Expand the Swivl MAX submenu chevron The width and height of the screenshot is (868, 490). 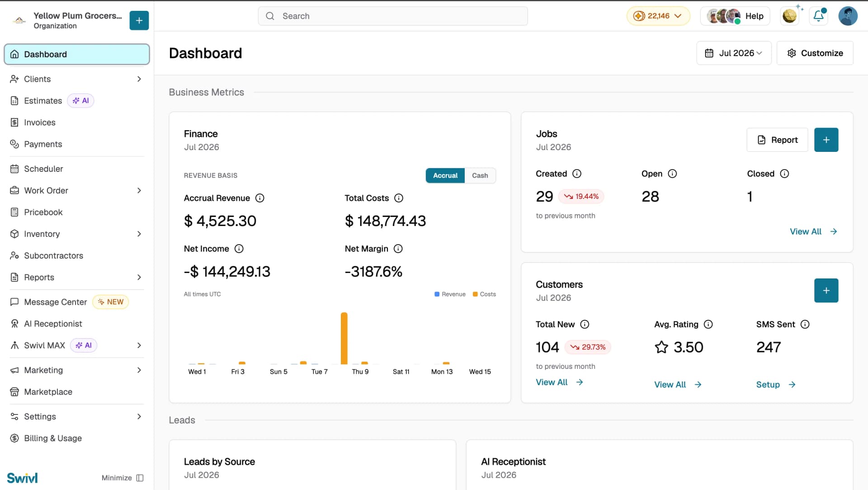point(139,345)
